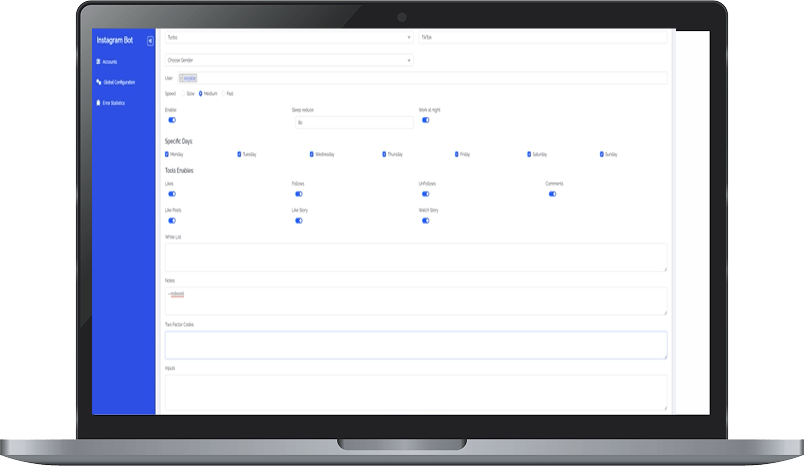Click the Global Configuration gear icon
The height and width of the screenshot is (466, 804).
pyautogui.click(x=98, y=82)
